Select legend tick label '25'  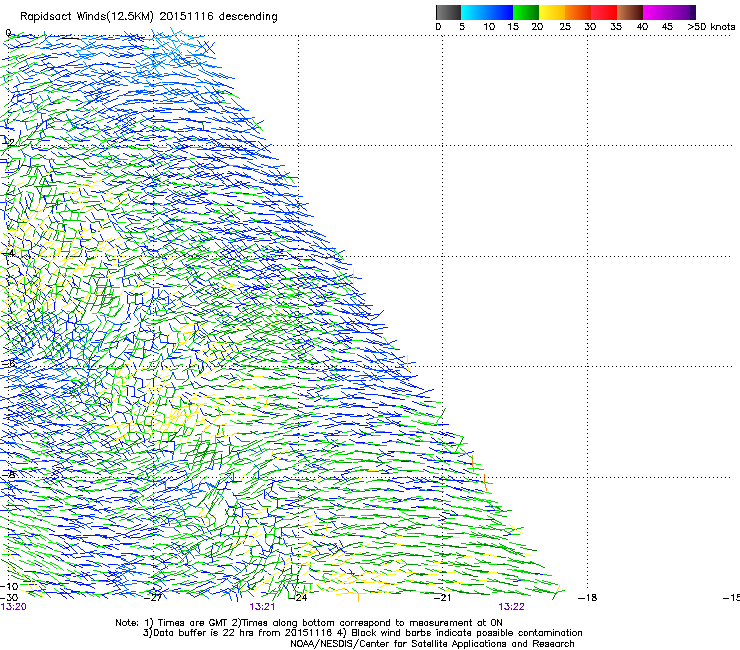565,27
